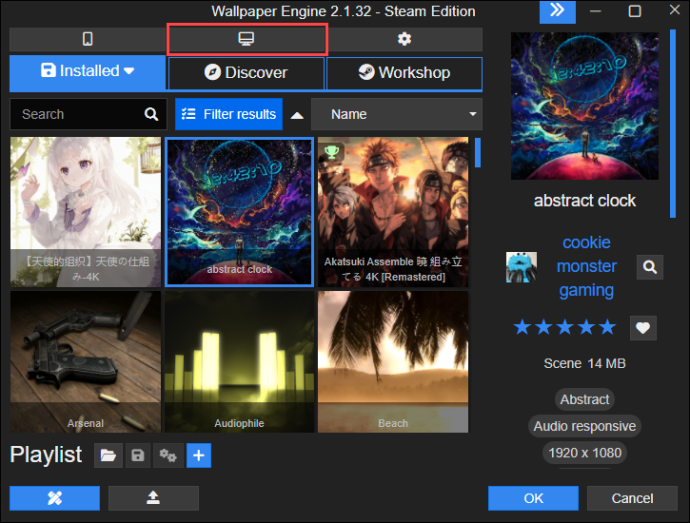Click the search magnifier icon

(x=151, y=114)
